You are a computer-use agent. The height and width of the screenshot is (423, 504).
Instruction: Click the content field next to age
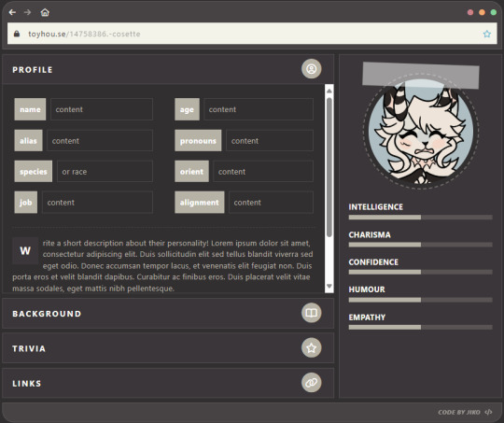259,109
